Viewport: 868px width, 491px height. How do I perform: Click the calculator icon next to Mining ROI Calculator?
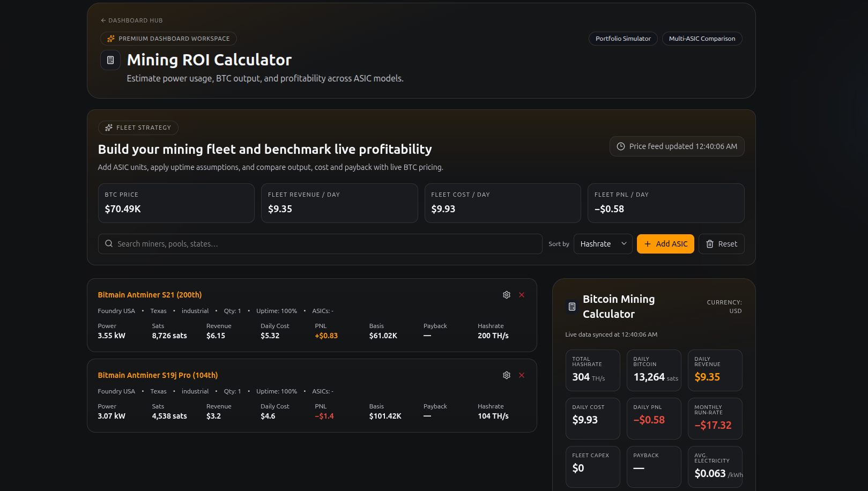[110, 60]
